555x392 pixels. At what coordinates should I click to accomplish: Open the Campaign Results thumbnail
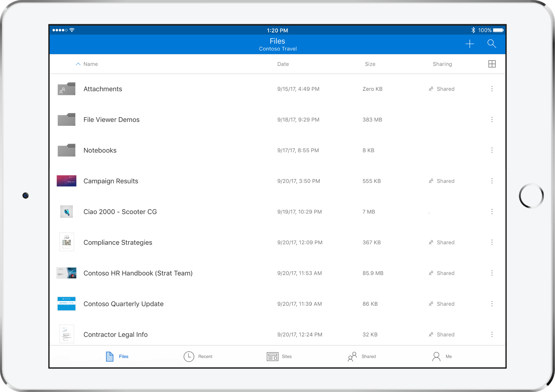[66, 181]
